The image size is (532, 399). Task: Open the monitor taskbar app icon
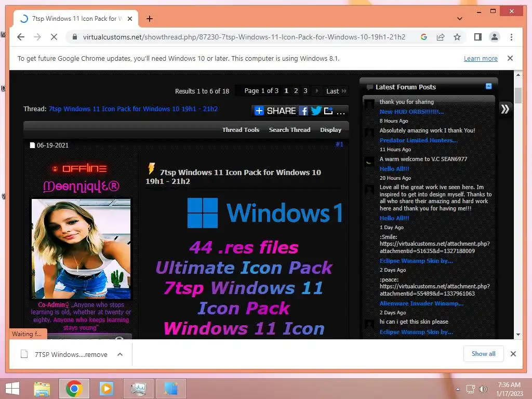[x=138, y=389]
